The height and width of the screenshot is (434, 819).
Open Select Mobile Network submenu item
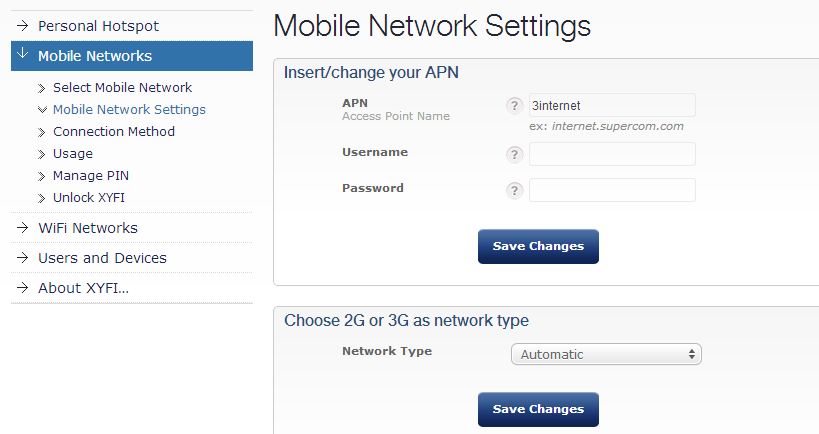click(122, 87)
